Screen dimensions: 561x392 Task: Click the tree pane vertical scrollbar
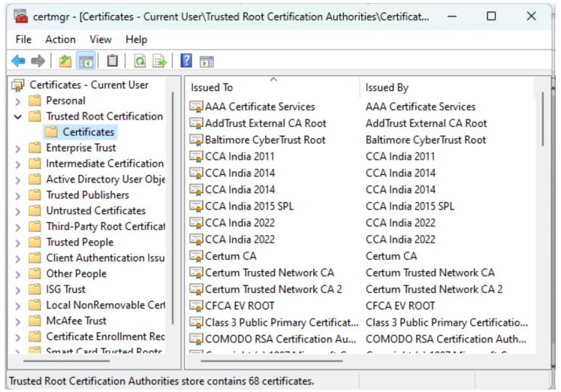point(173,208)
